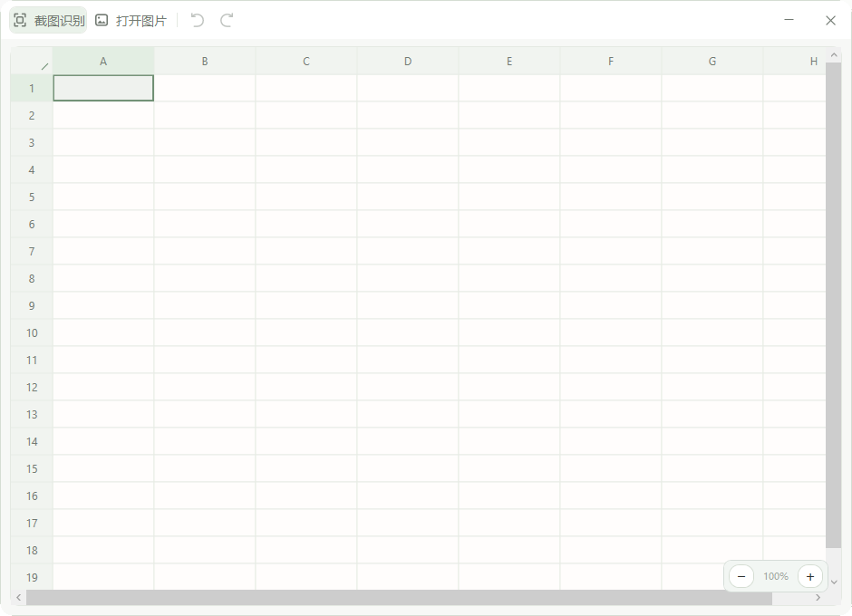Select column G header
This screenshot has width=852, height=616.
[x=712, y=61]
